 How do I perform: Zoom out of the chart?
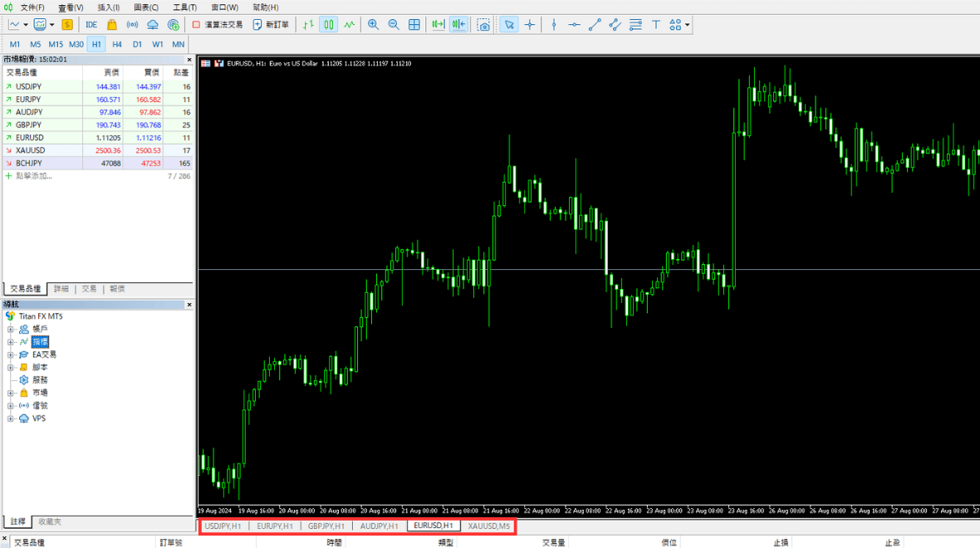(x=394, y=25)
